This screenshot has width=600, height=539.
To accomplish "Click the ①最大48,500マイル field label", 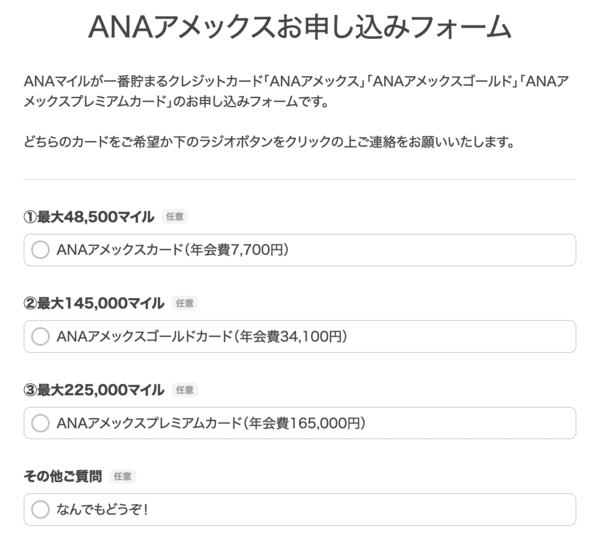I will [x=88, y=216].
